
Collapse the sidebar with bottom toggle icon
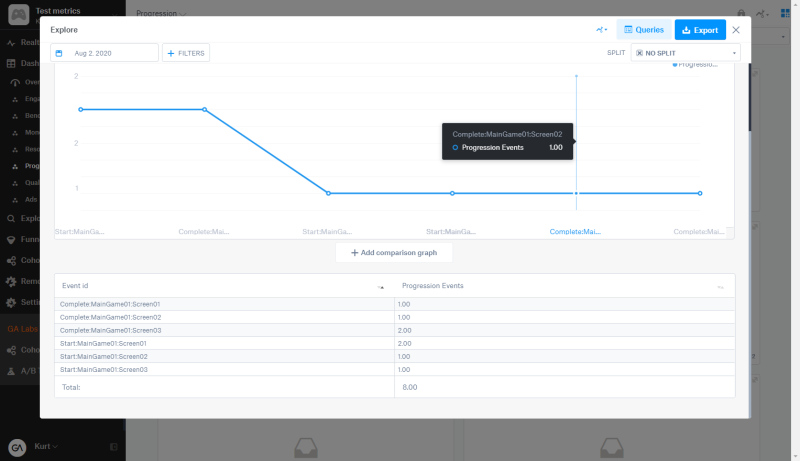coord(114,447)
